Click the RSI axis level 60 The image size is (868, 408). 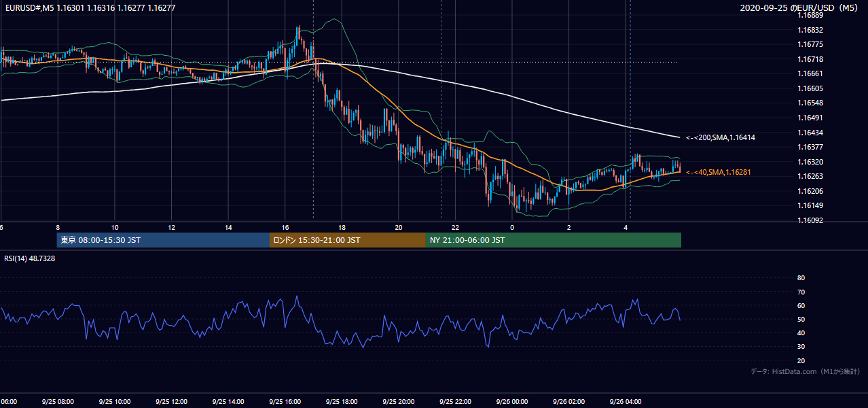(801, 305)
